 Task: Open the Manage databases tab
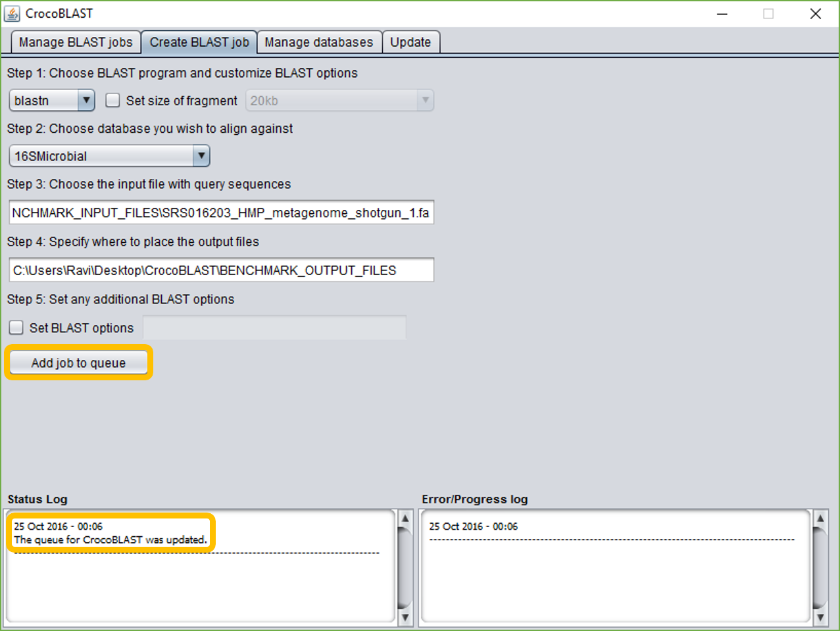(319, 42)
